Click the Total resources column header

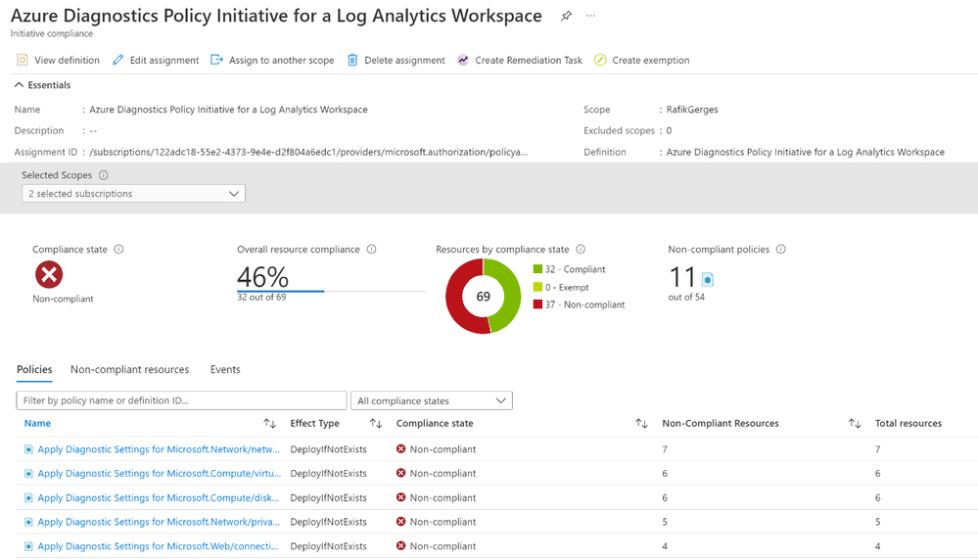(908, 424)
